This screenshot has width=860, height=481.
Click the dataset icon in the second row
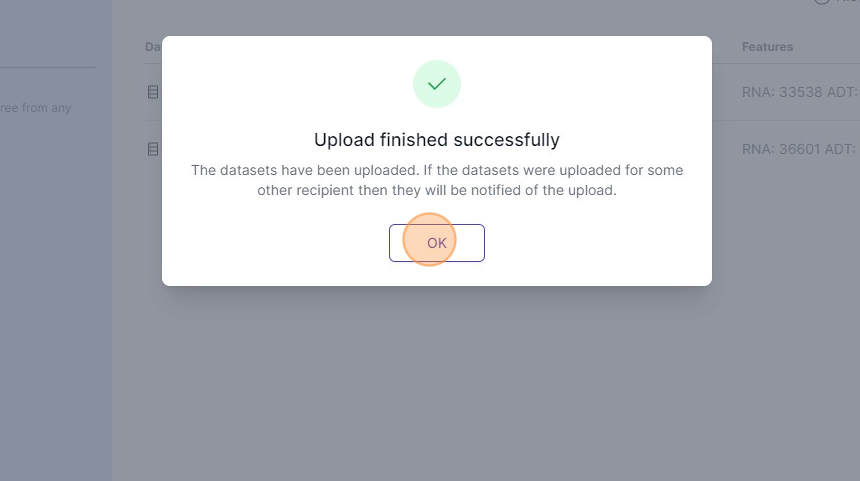pyautogui.click(x=153, y=149)
